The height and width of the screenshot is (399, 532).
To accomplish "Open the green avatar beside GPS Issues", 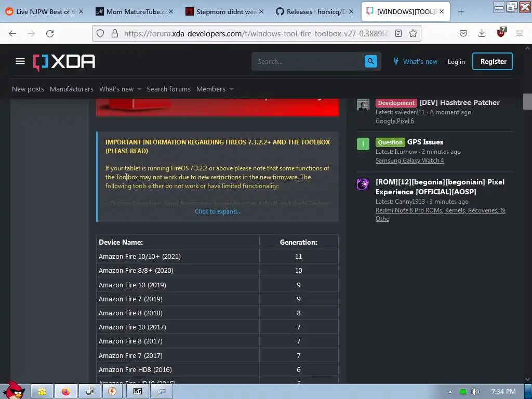I will coord(363,143).
